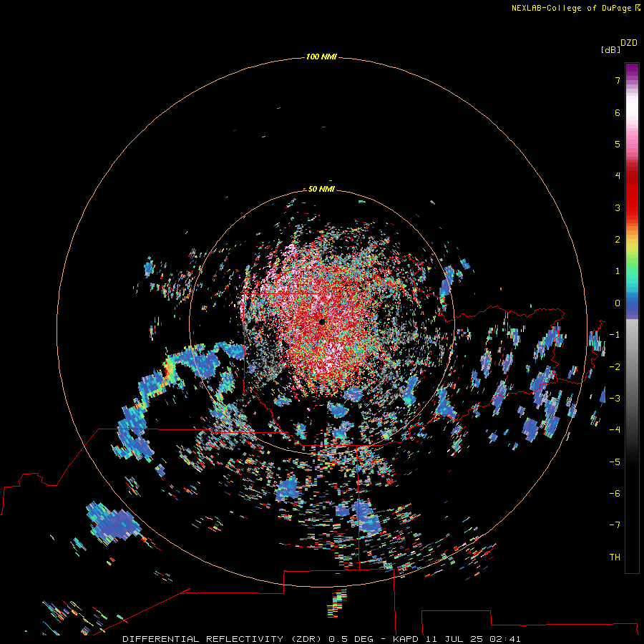Click the DZD legend title
The width and height of the screenshot is (644, 644).
tap(629, 43)
